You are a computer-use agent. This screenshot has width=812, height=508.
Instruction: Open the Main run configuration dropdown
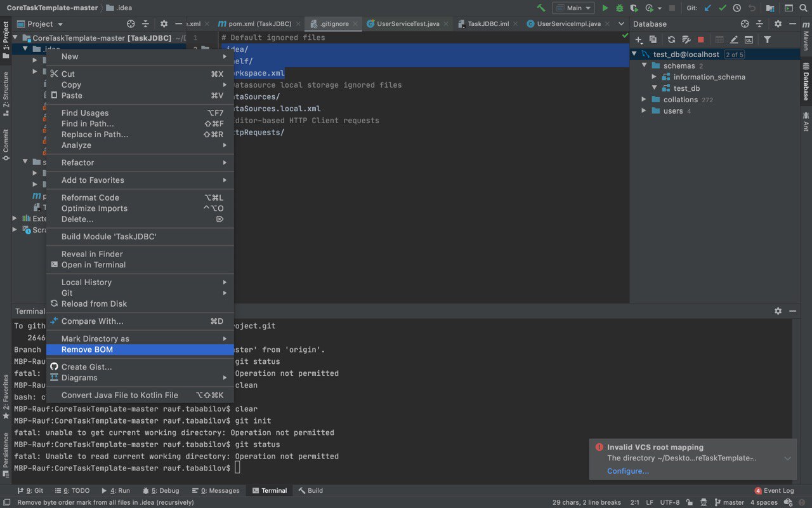tap(573, 8)
